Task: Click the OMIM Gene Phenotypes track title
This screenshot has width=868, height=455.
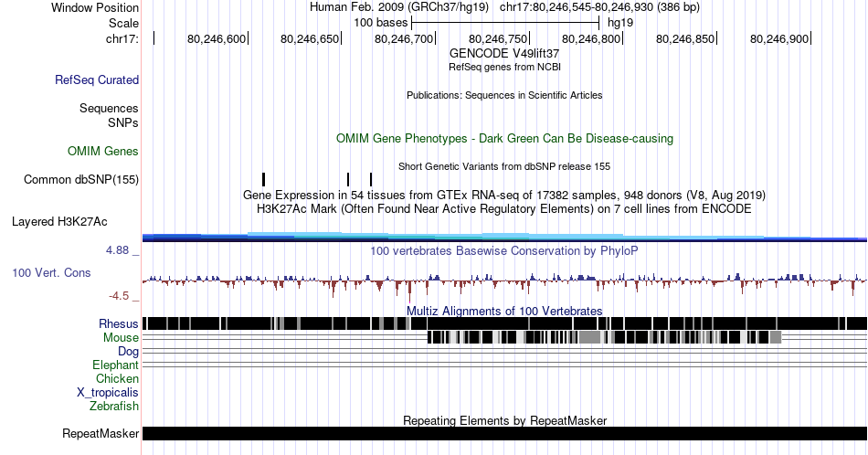Action: coord(504,138)
